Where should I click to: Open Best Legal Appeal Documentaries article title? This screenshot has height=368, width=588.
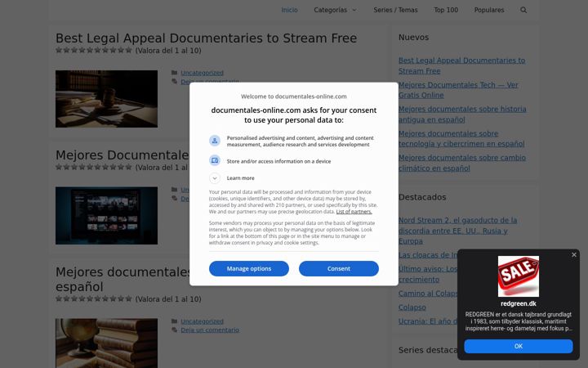(207, 38)
